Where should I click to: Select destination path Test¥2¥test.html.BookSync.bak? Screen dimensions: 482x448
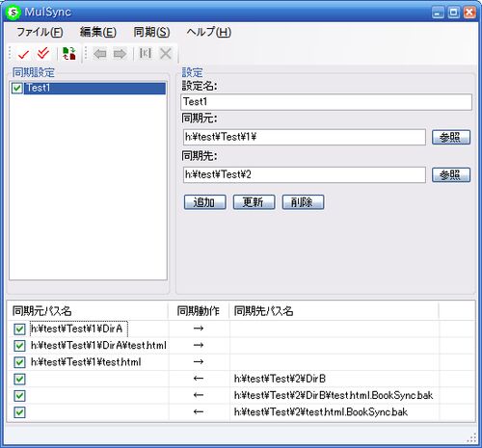[x=321, y=412]
